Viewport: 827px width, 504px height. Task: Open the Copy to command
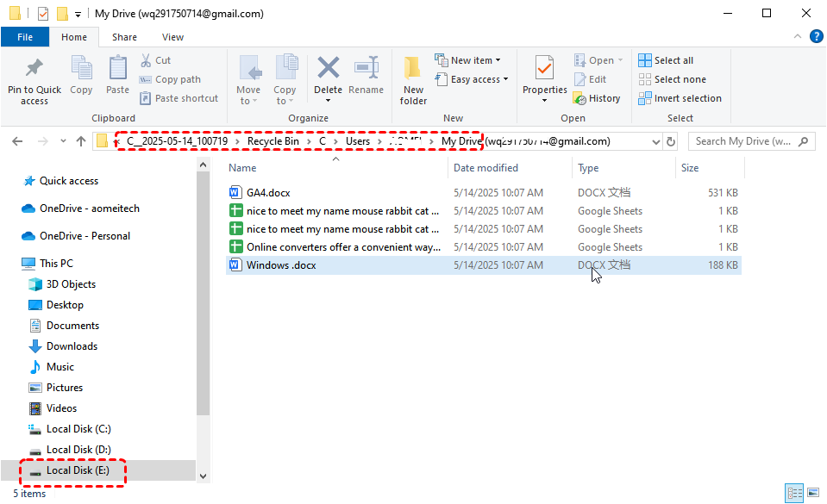pyautogui.click(x=285, y=79)
